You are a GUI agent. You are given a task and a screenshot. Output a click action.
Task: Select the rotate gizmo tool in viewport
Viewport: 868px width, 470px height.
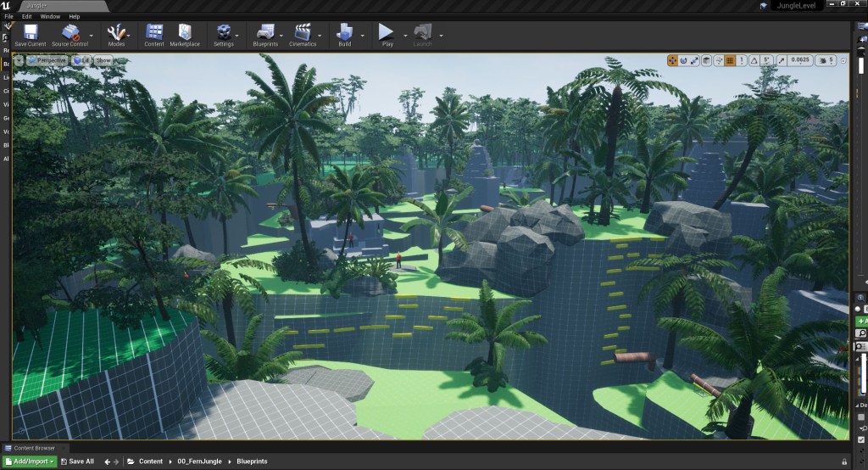(684, 60)
